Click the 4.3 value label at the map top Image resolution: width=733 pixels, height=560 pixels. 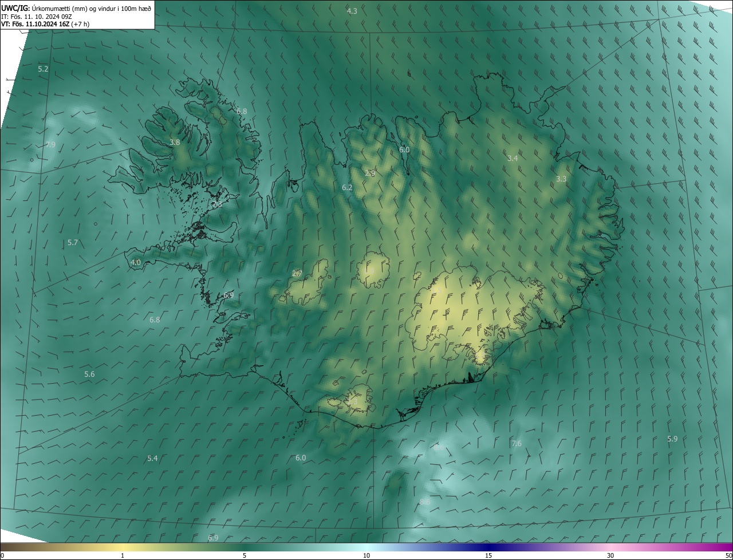pos(352,11)
